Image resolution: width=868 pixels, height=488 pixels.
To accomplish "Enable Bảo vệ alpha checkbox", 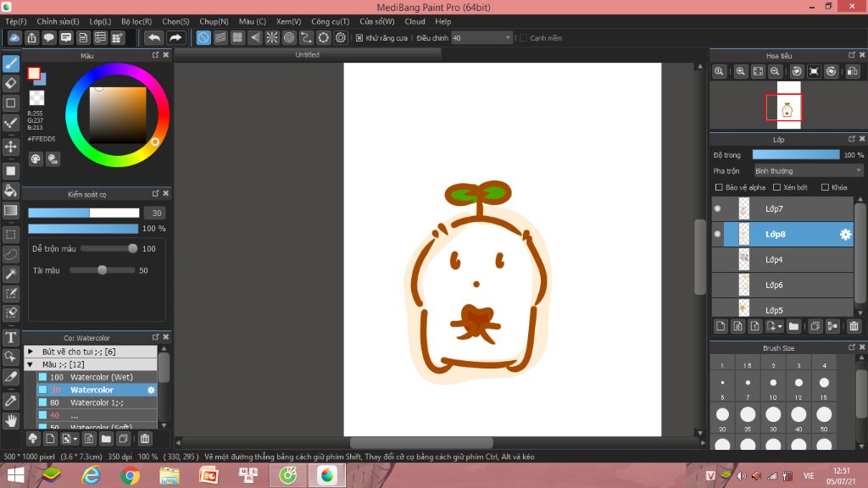I will pos(719,187).
